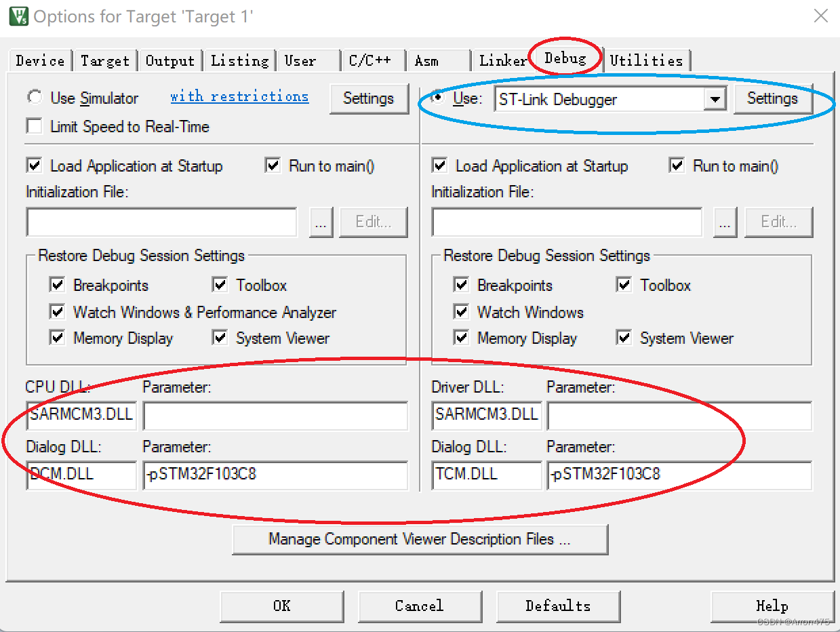Open the ST-Link Debugger Settings button
The height and width of the screenshot is (632, 840).
(772, 98)
